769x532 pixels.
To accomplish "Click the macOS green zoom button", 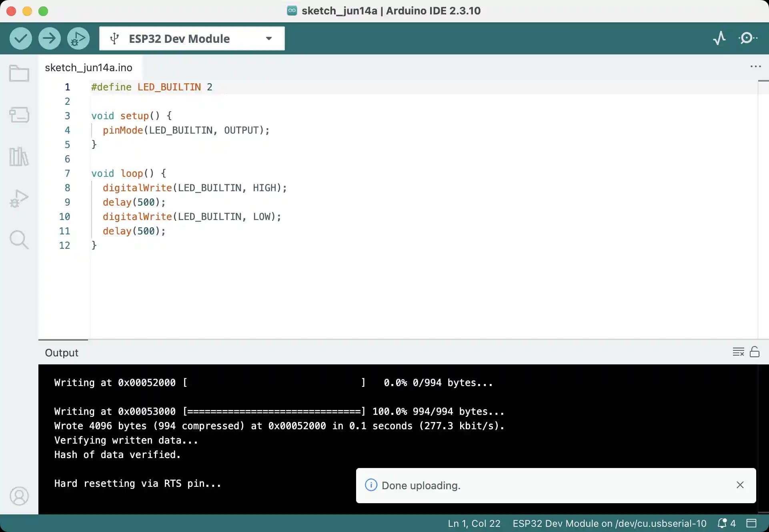I will point(43,11).
